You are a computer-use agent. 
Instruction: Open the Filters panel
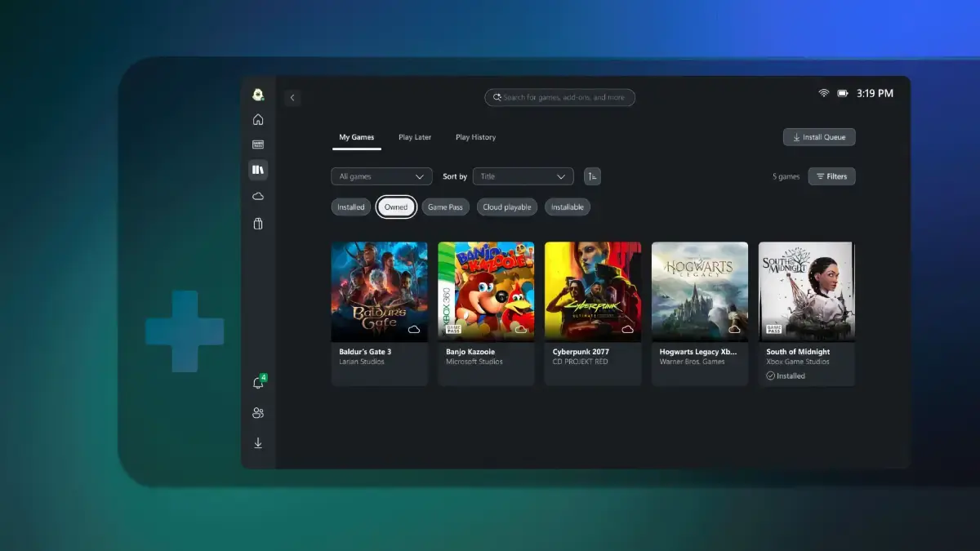(831, 176)
